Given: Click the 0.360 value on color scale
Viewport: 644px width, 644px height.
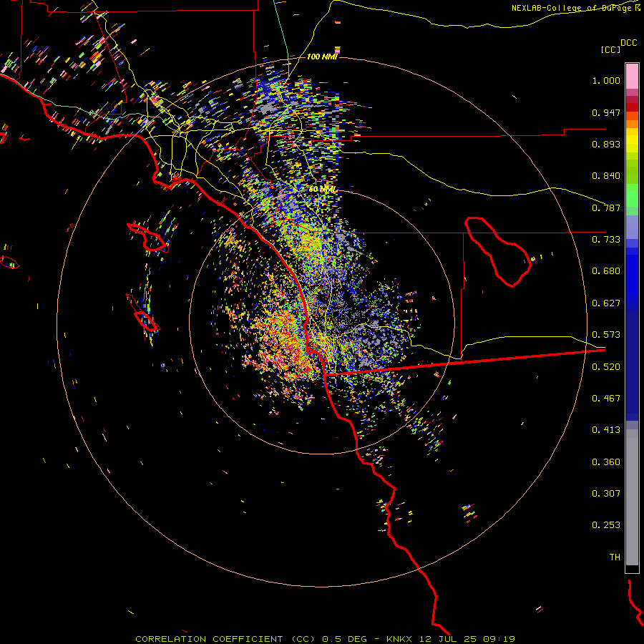Looking at the screenshot, I should pos(606,462).
